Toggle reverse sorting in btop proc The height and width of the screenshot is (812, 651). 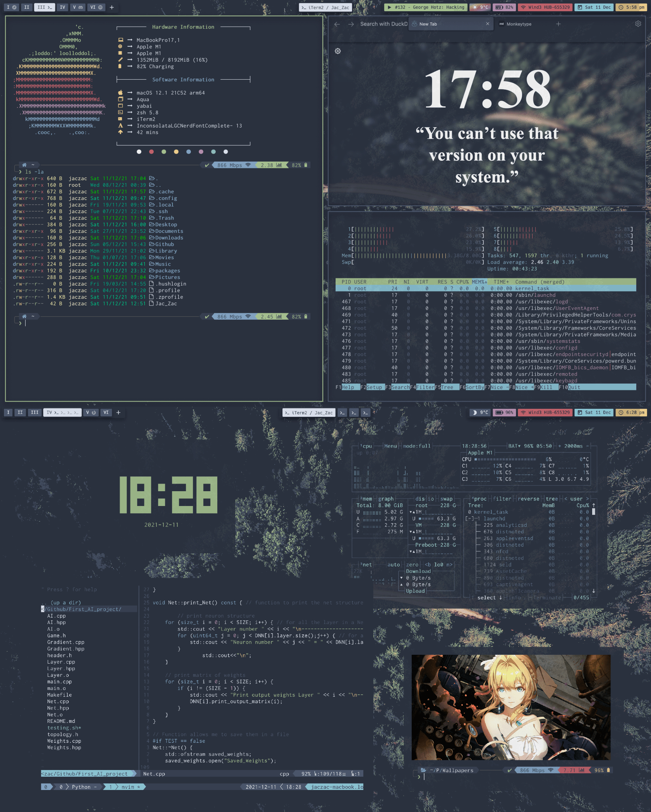[x=529, y=499]
